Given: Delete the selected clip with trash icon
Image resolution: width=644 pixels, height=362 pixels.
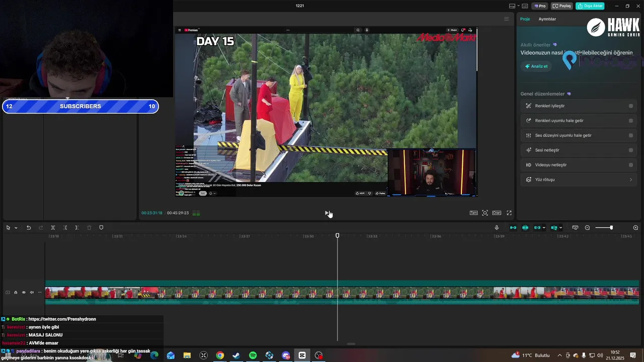Looking at the screenshot, I should 89,228.
